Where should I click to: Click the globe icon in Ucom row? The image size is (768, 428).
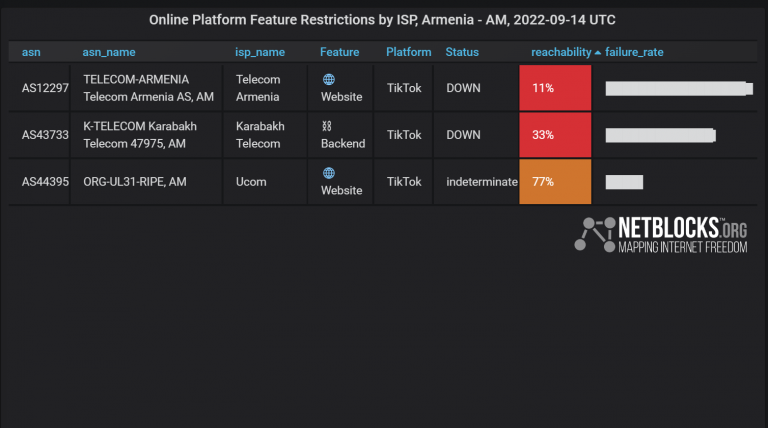coord(329,173)
